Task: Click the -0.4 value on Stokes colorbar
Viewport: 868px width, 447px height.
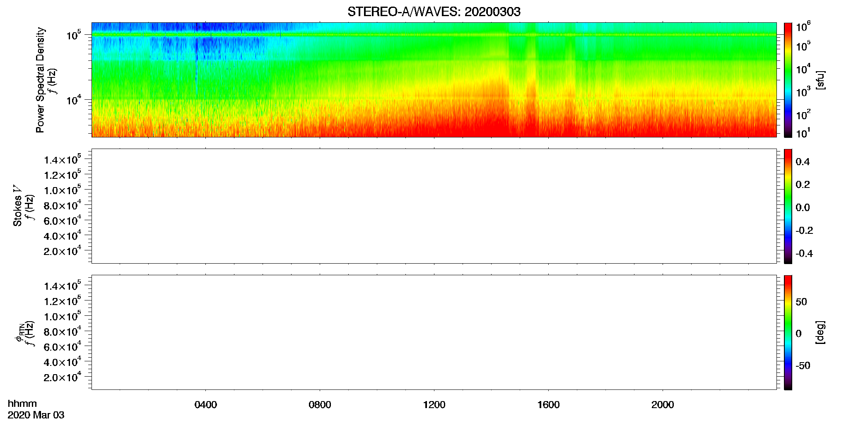Action: coord(804,253)
